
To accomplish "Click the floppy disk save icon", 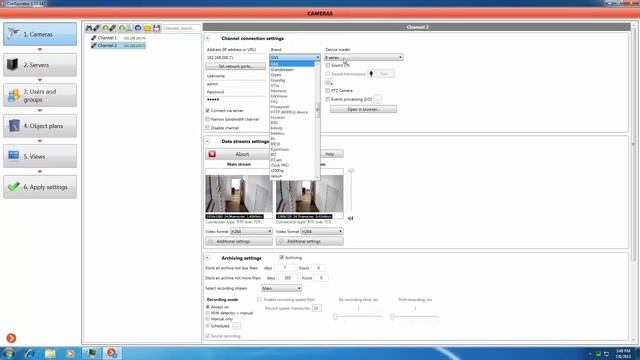I will point(156,28).
